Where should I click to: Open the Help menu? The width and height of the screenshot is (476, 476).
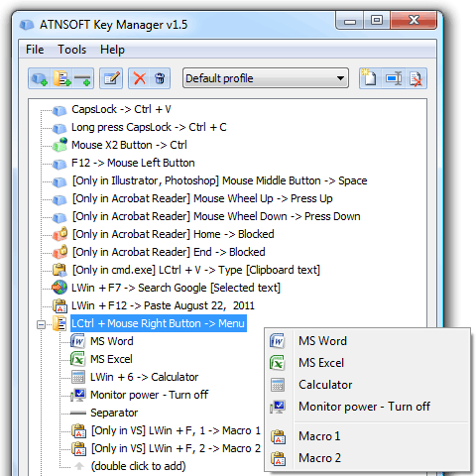pyautogui.click(x=112, y=50)
